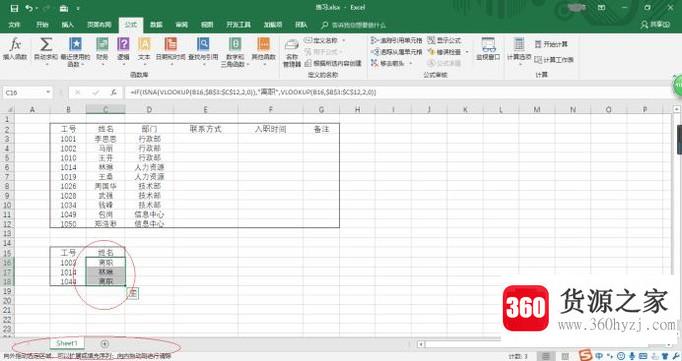Click the Save icon in quick access toolbar

(x=14, y=8)
